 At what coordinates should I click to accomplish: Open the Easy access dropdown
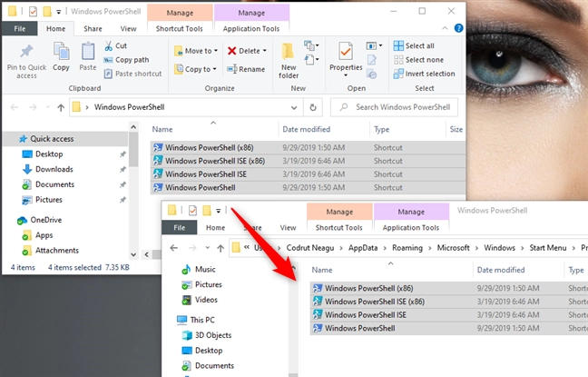click(311, 60)
